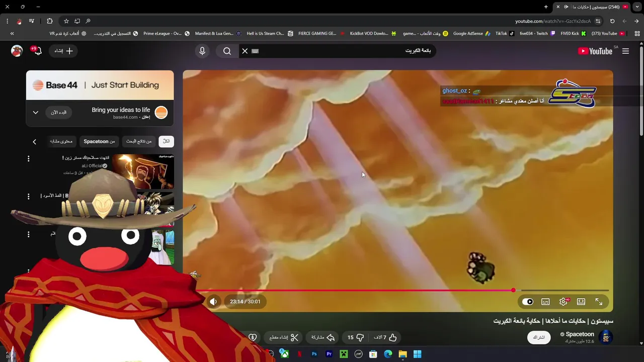Open options menu for aLi Official video
The height and width of the screenshot is (362, 644).
click(x=28, y=159)
